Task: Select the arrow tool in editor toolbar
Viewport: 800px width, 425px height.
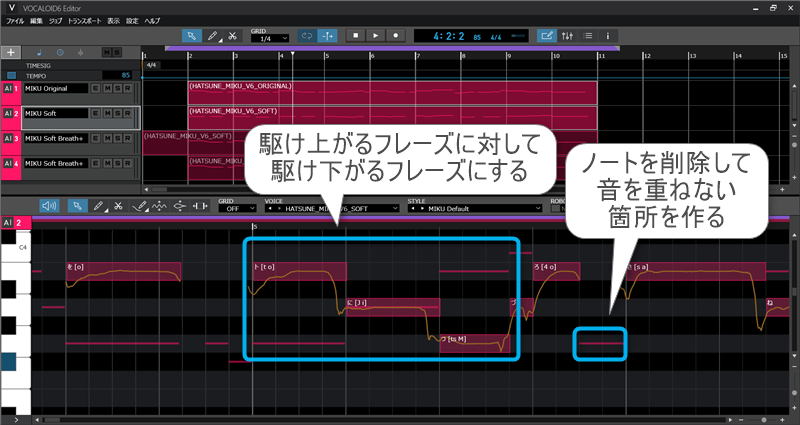Action: pos(77,206)
